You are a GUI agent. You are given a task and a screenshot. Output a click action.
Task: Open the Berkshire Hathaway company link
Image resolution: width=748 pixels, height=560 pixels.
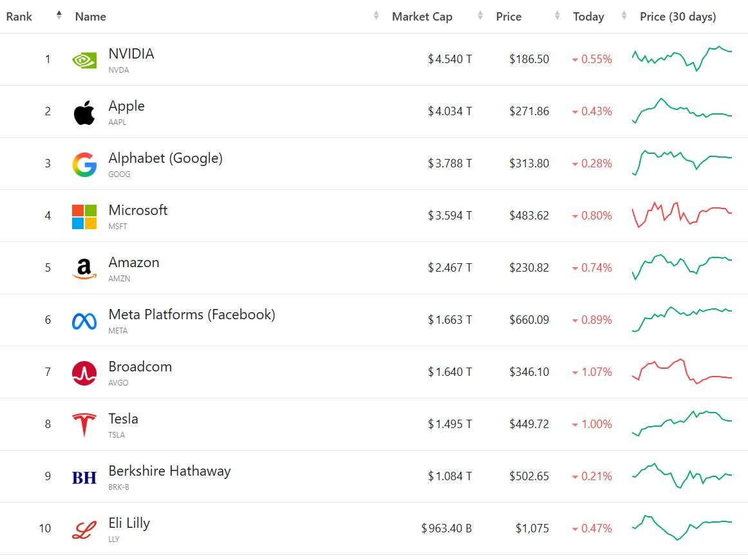(x=169, y=471)
